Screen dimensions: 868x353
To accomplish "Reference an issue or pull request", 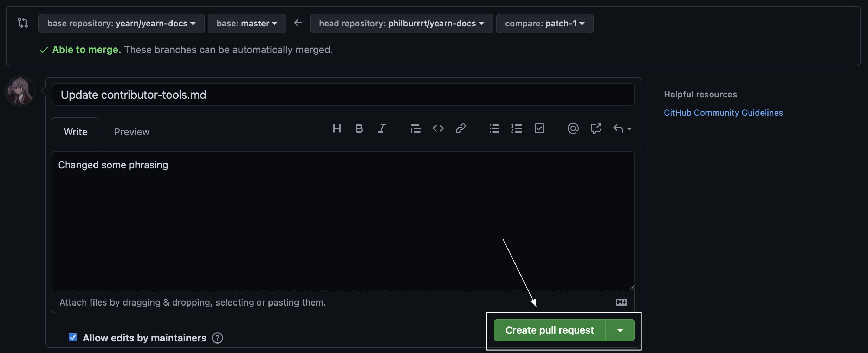I will click(x=596, y=129).
